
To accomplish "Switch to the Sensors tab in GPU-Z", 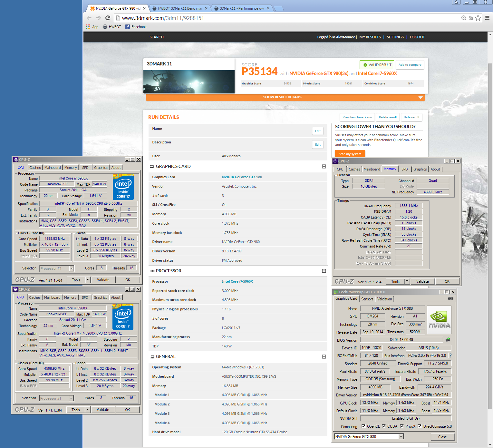I will click(x=367, y=299).
